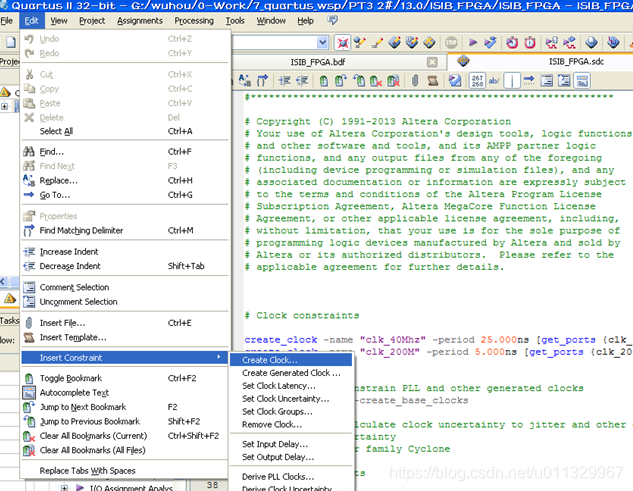Click Replace Tabs With Spaces entry
Image resolution: width=633 pixels, height=491 pixels.
coord(125,470)
